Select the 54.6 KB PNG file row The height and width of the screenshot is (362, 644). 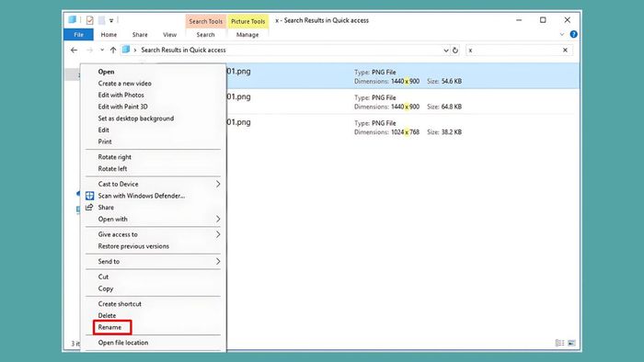point(403,76)
